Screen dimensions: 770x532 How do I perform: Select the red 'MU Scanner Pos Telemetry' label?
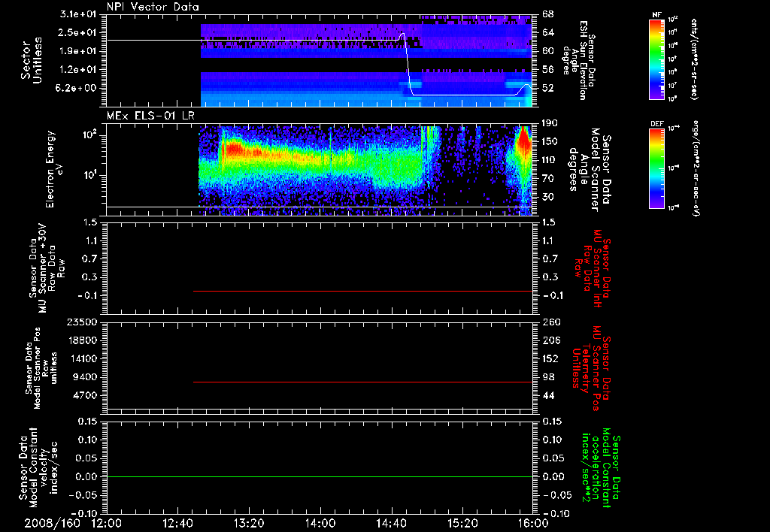(x=592, y=368)
